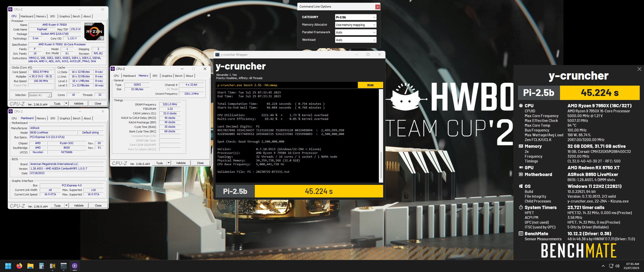Click Validate in CPU-Z Mainboard window
Viewport: 644px width, 272px height.
tap(79, 205)
